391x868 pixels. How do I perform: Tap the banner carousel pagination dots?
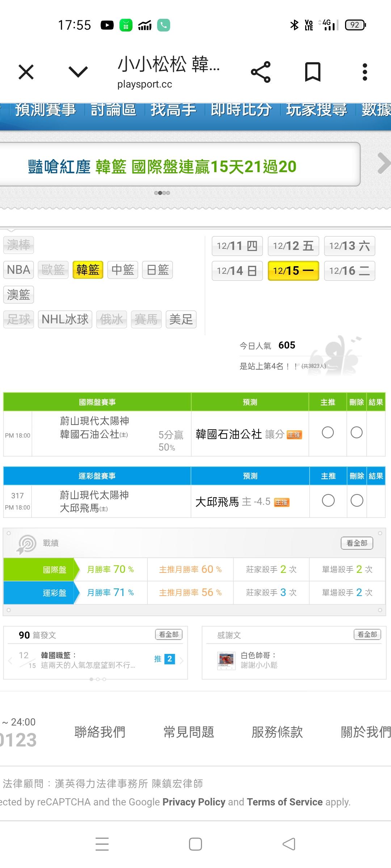162,193
